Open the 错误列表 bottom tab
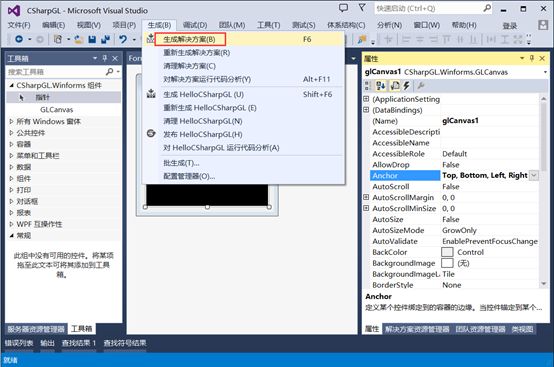The height and width of the screenshot is (367, 554). tap(19, 343)
